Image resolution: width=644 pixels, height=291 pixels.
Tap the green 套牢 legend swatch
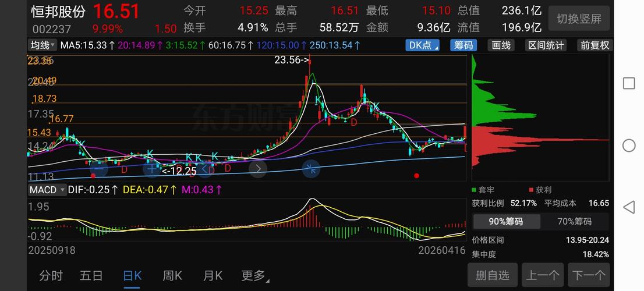(475, 190)
